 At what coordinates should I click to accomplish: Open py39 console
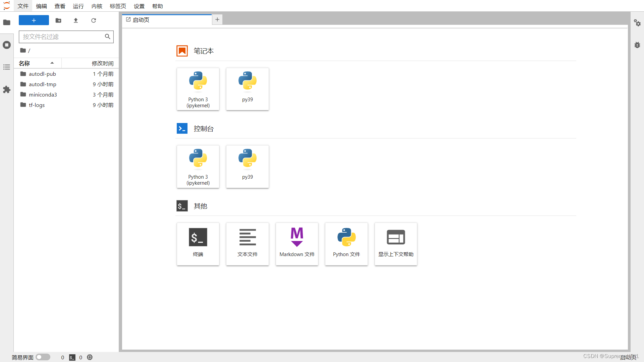click(x=248, y=167)
